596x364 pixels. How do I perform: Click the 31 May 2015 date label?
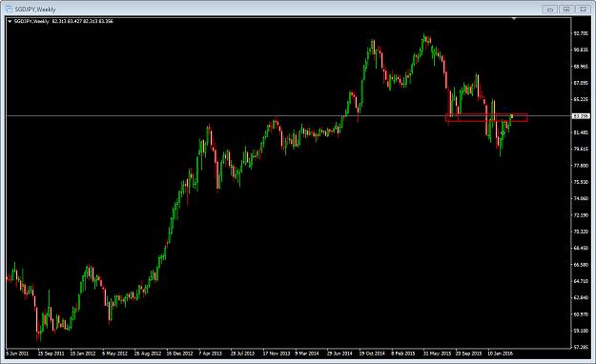(437, 354)
